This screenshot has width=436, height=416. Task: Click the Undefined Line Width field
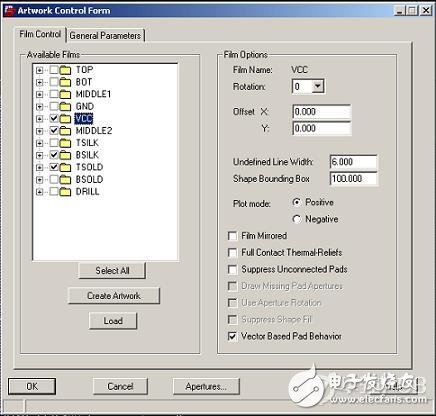(353, 162)
